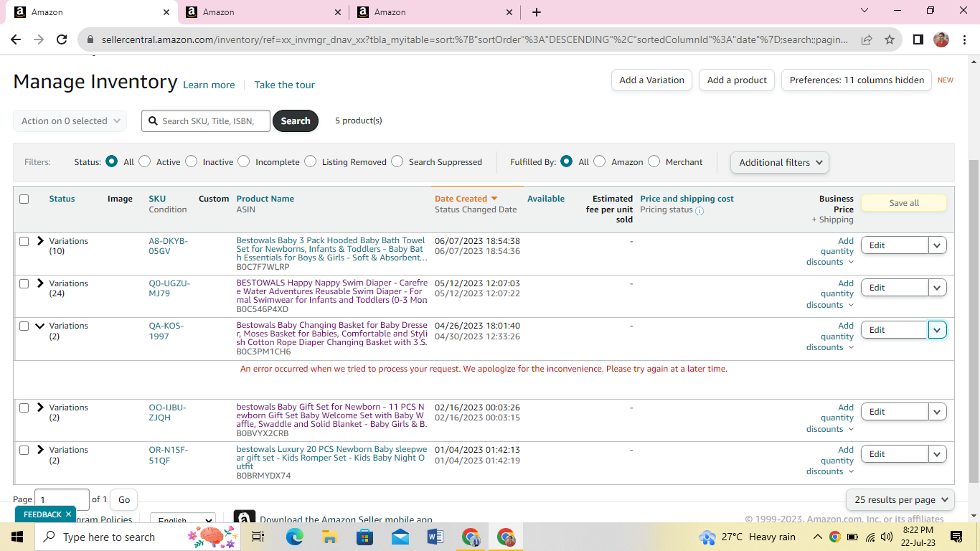Switch to the third Amazon browser tab
Image resolution: width=980 pixels, height=551 pixels.
coord(434,12)
